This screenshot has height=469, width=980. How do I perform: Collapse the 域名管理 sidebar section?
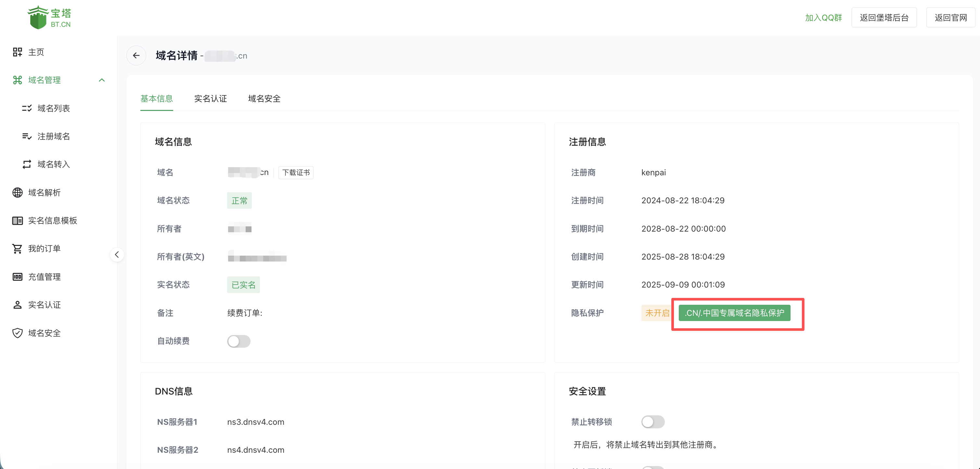(x=102, y=80)
